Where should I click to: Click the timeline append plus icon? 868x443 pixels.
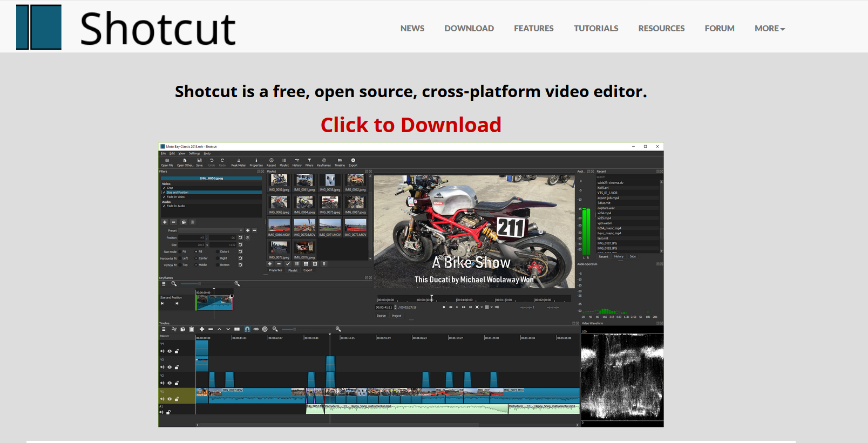202,329
